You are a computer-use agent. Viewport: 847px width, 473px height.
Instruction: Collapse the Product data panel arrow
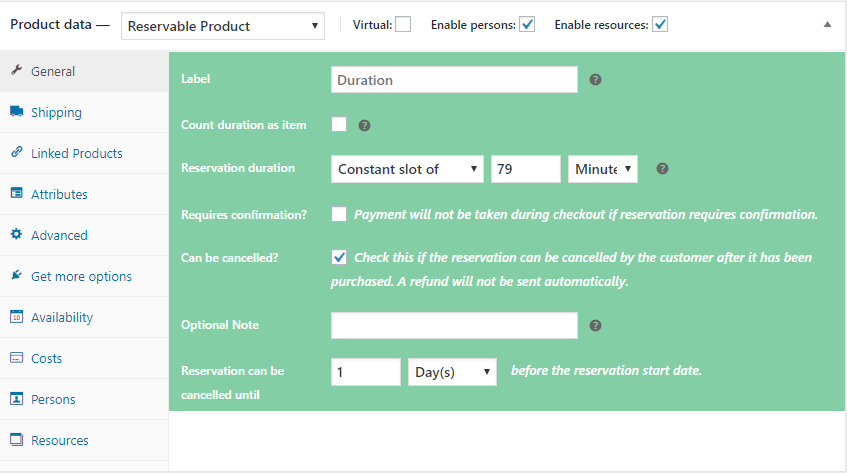click(x=826, y=25)
